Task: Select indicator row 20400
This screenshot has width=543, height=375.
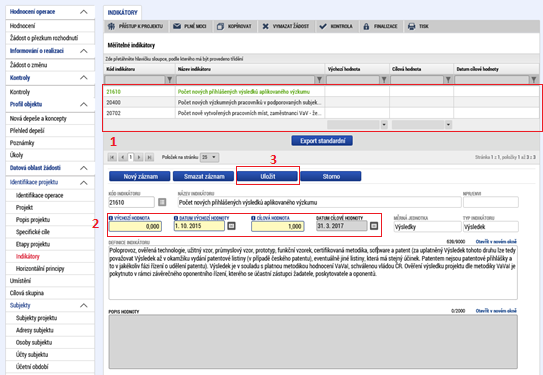Action: coord(321,102)
